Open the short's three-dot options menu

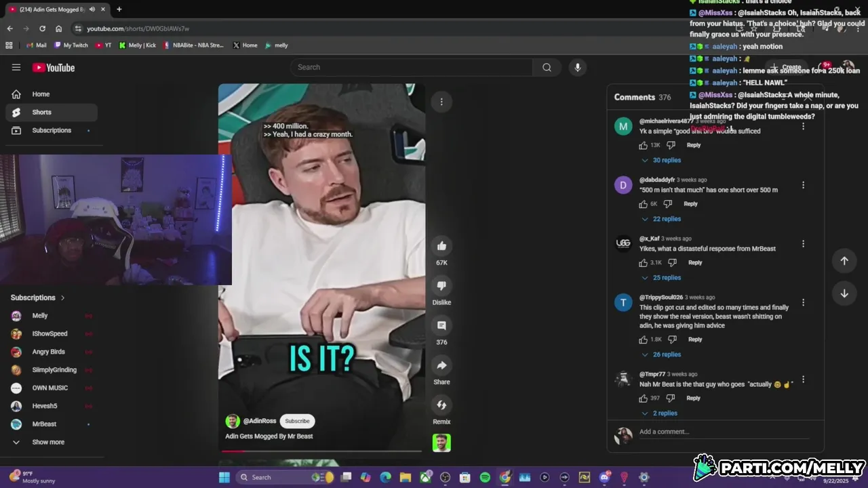tap(441, 102)
